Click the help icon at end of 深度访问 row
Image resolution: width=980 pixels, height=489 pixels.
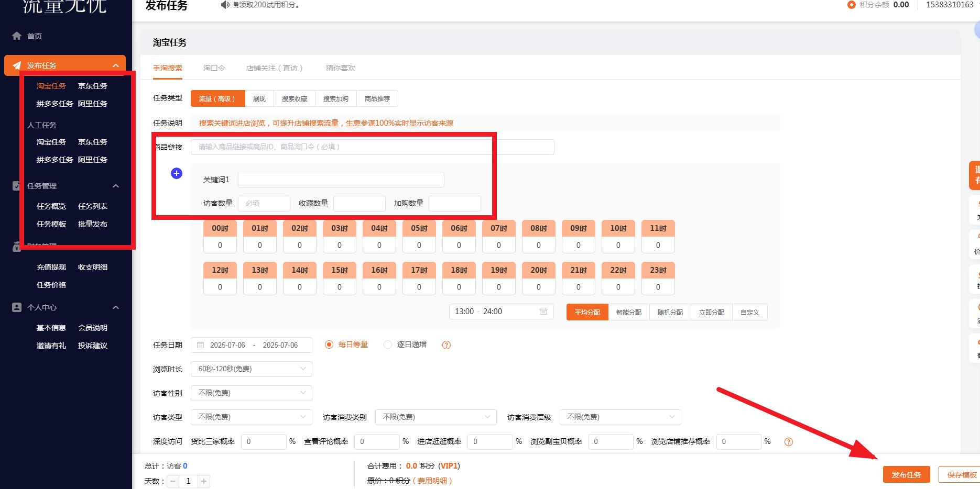click(788, 441)
